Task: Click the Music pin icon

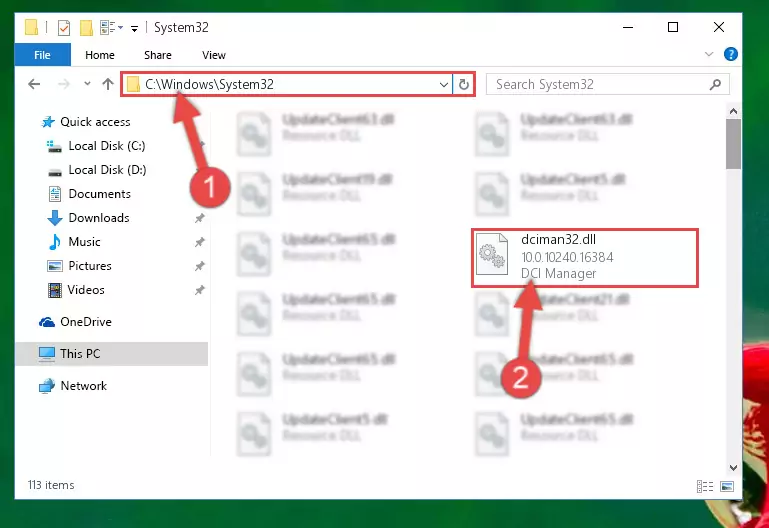Action: tap(200, 242)
